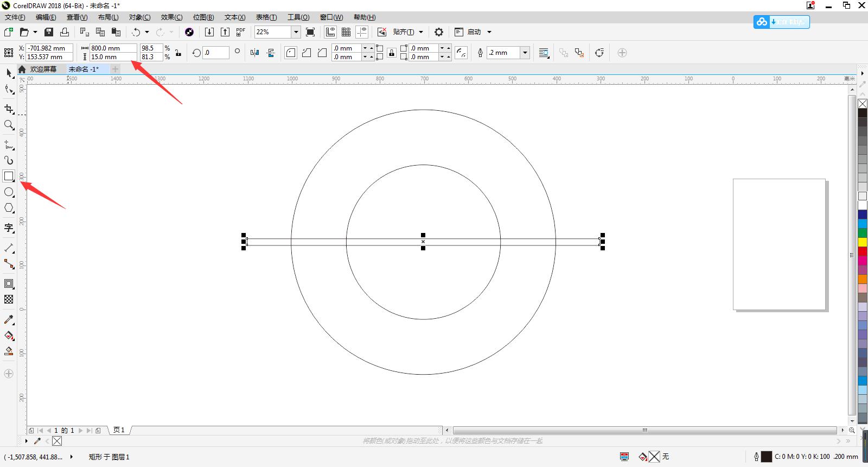Image resolution: width=868 pixels, height=467 pixels.
Task: Choose the Polygon tool
Action: coord(9,208)
